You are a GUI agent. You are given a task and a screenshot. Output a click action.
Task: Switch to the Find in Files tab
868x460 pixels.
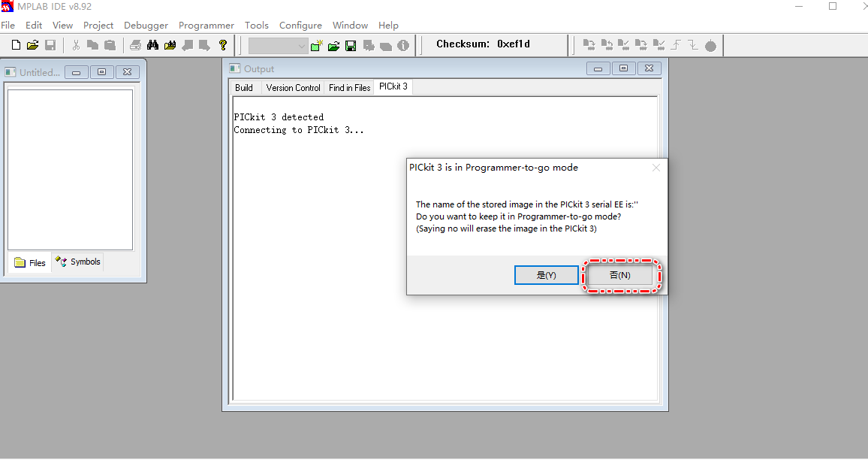coord(349,88)
